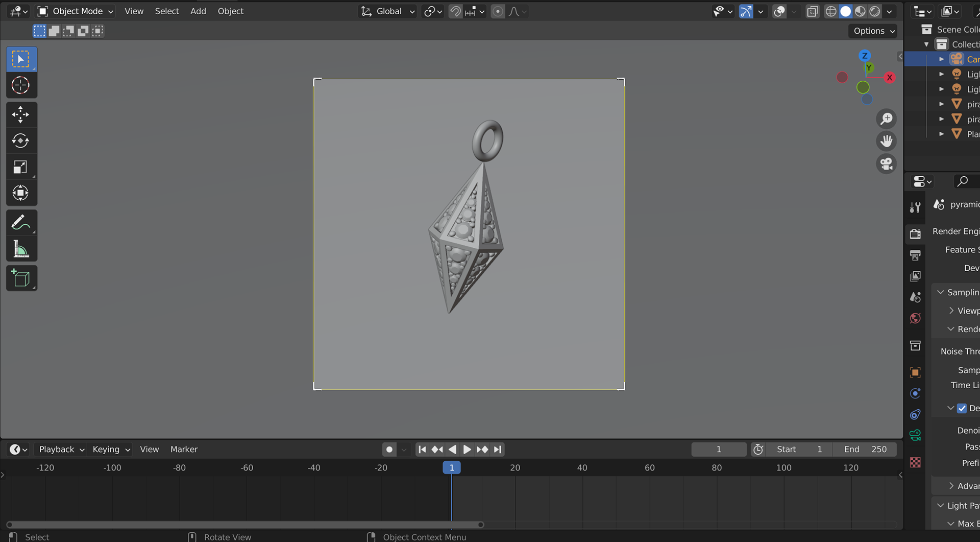Toggle viewport gizmos display
The height and width of the screenshot is (542, 980).
pos(746,11)
